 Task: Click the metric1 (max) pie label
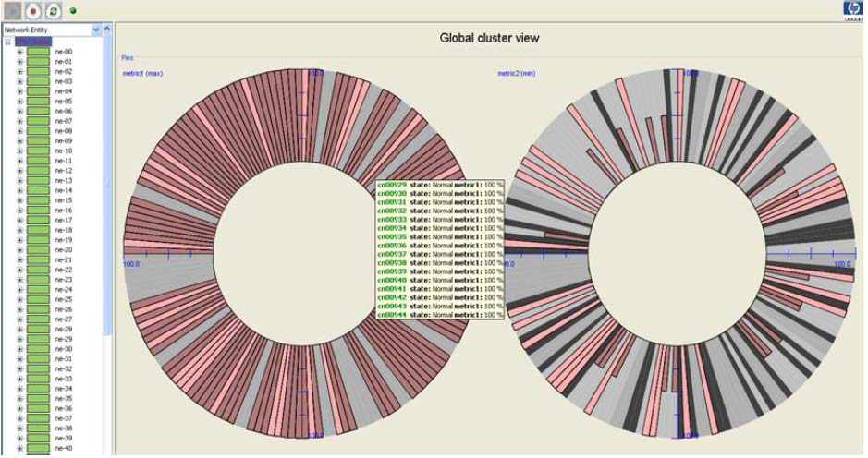pos(142,74)
